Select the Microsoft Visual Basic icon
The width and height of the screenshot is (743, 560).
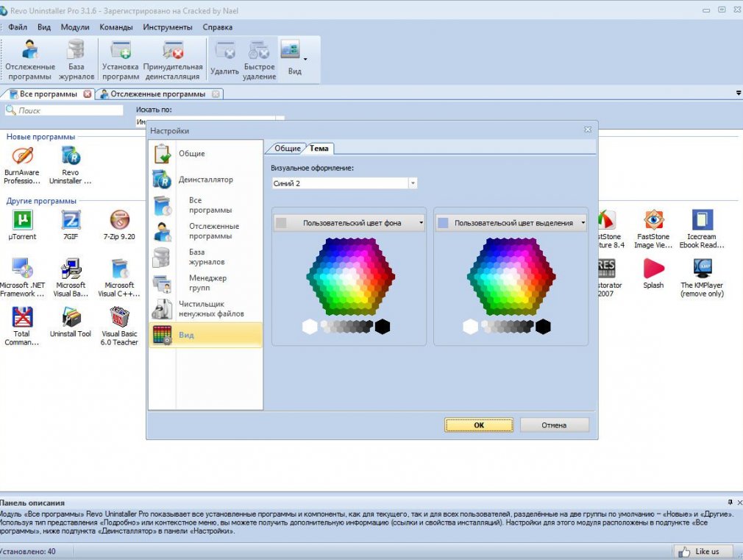71,278
